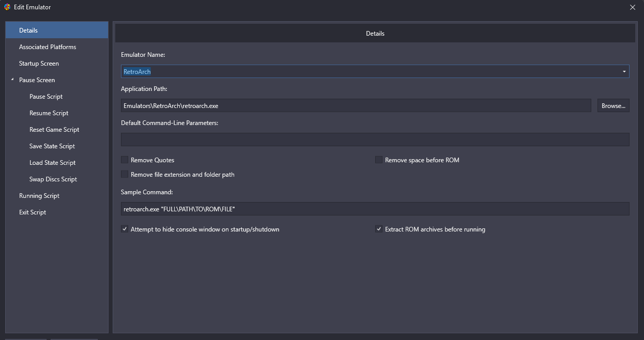Click the Sample Command text field
The width and height of the screenshot is (644, 340).
375,209
